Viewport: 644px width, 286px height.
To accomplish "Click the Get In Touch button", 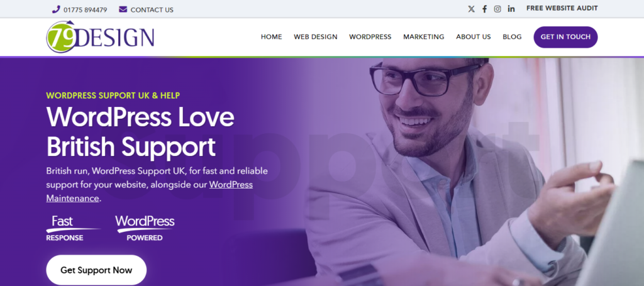I will pos(565,37).
